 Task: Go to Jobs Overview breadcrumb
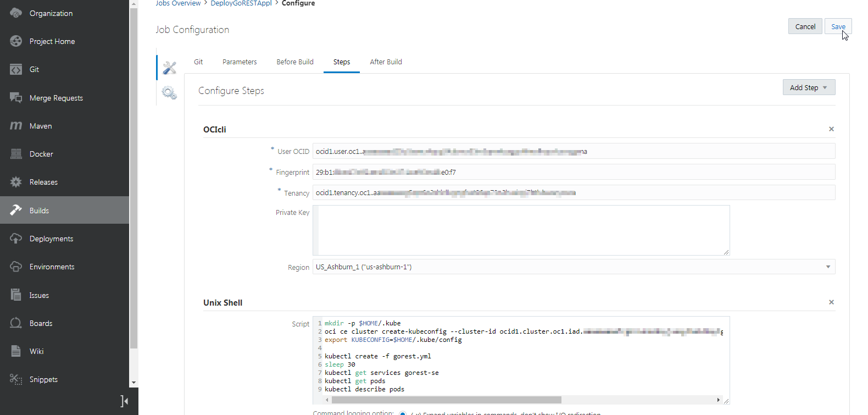[178, 3]
